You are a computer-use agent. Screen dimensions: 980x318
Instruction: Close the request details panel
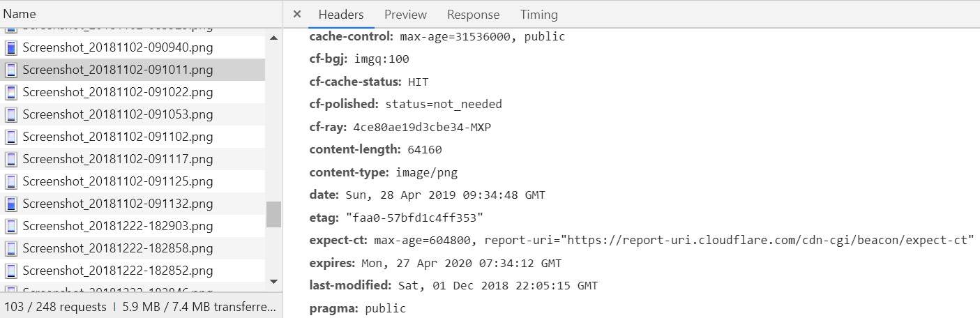pyautogui.click(x=297, y=14)
